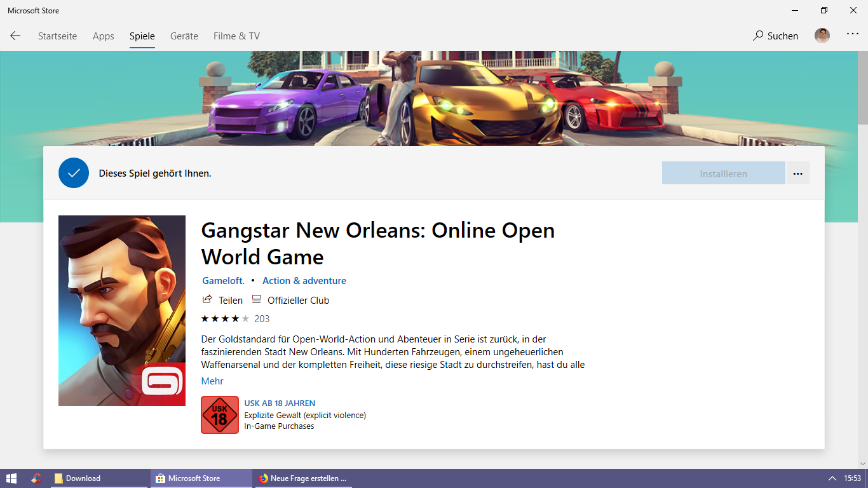Click the Gangstar game cover thumbnail
868x488 pixels.
122,311
